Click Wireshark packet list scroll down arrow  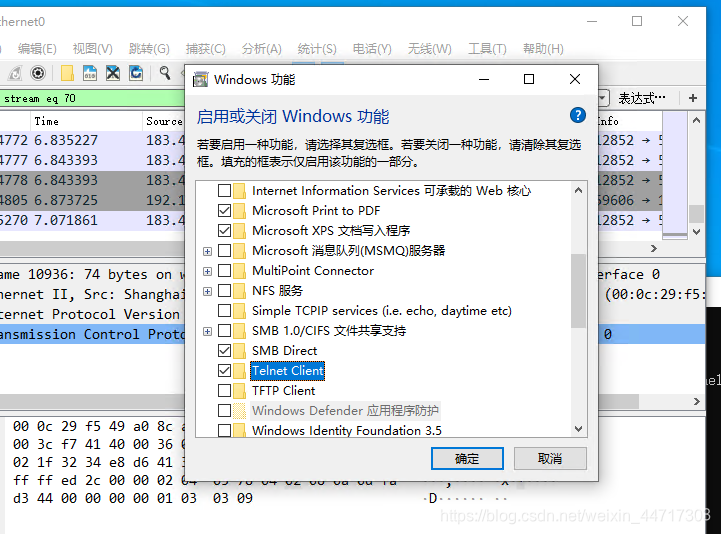coord(696,232)
